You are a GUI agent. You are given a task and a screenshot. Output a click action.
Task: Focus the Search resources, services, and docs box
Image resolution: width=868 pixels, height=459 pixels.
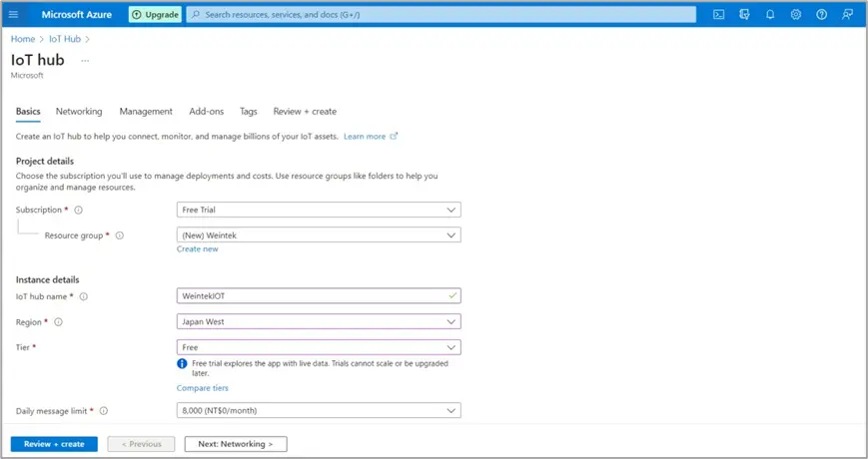(441, 14)
